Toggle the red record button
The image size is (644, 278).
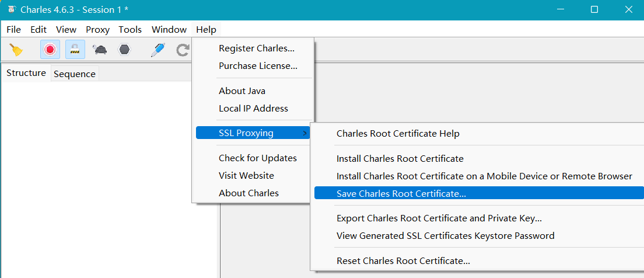(x=50, y=50)
